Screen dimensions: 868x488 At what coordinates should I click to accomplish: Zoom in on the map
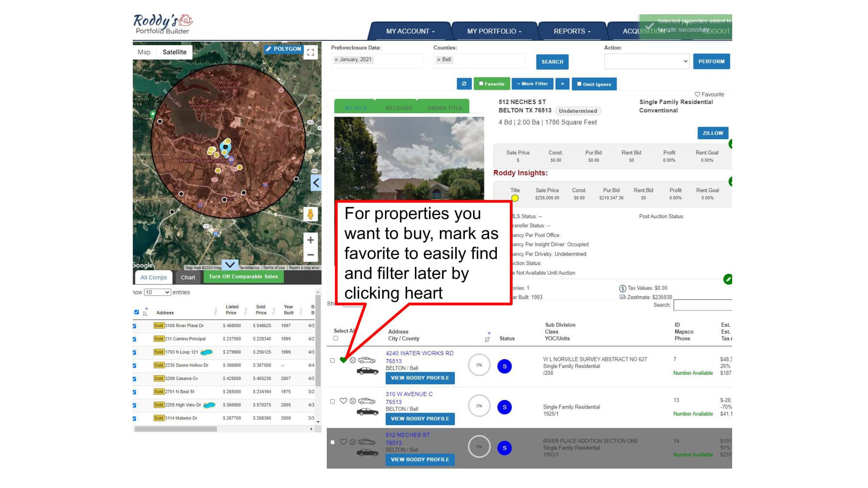click(310, 240)
